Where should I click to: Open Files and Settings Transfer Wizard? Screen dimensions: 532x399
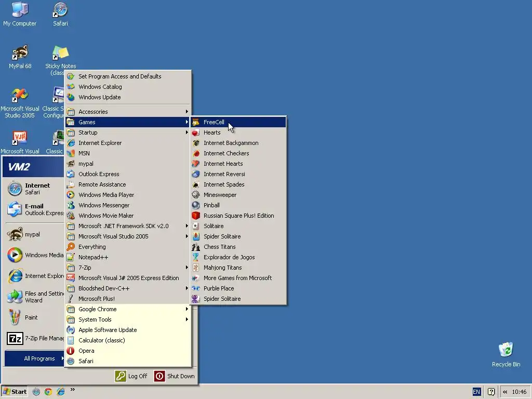(34, 297)
